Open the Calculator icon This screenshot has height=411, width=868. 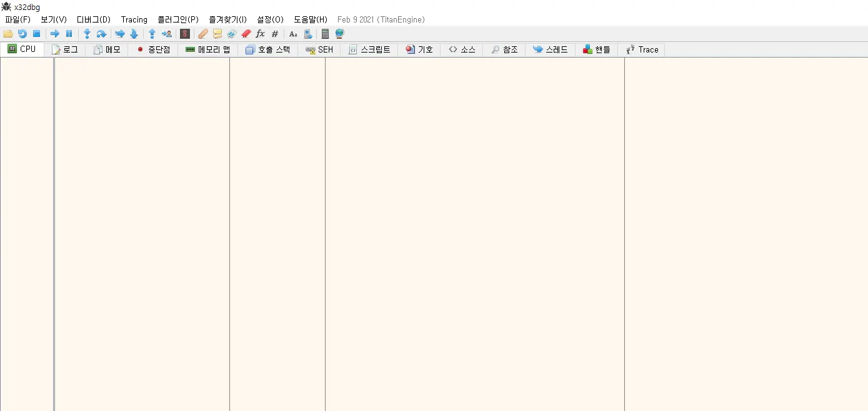point(325,34)
